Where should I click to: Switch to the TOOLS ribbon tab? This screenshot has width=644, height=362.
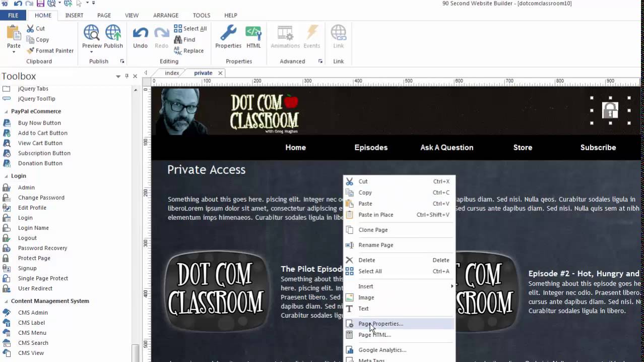[x=202, y=16]
